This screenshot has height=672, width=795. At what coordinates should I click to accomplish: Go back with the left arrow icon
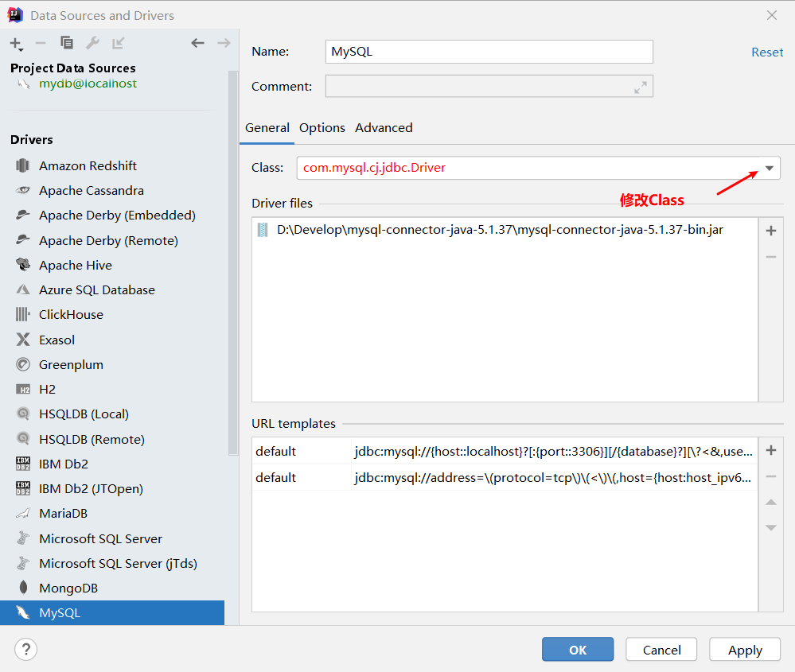coord(197,43)
